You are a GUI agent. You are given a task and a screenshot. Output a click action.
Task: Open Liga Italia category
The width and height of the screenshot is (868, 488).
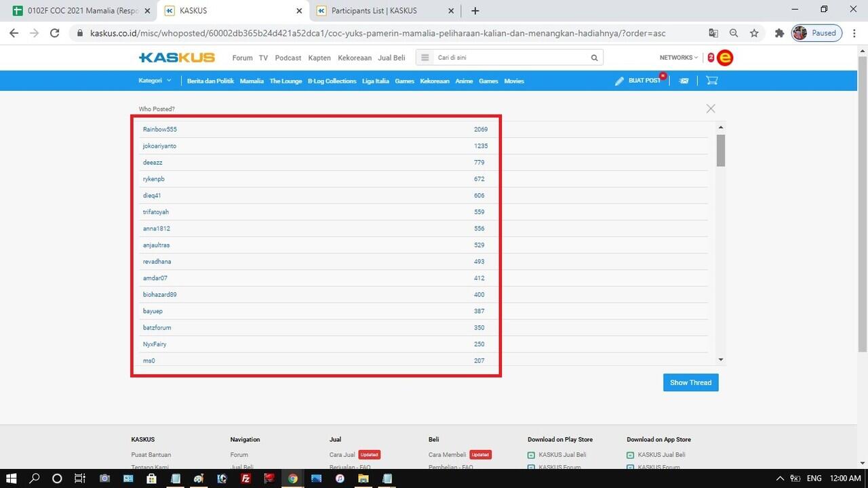[376, 81]
